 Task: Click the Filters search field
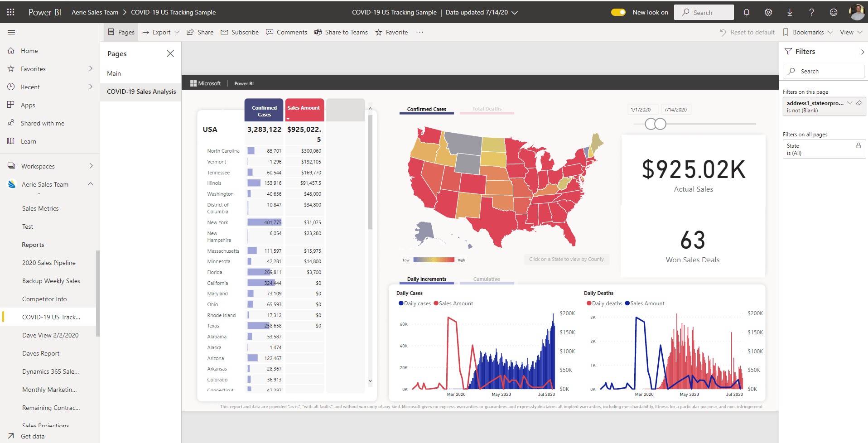point(823,71)
